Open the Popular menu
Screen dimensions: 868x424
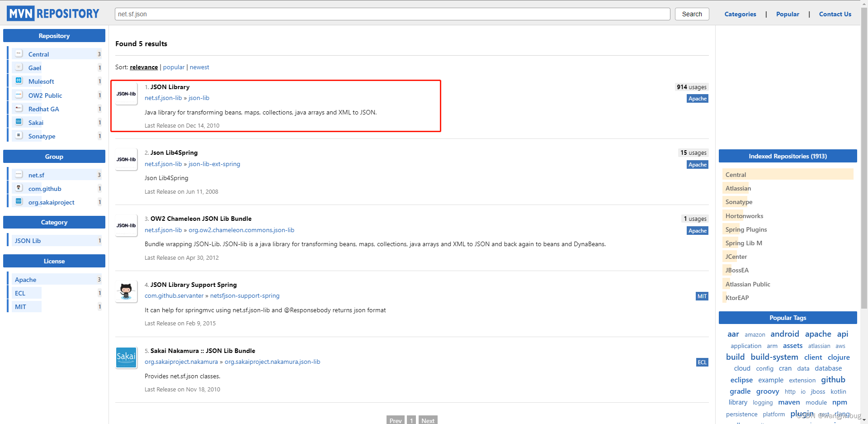click(x=788, y=14)
